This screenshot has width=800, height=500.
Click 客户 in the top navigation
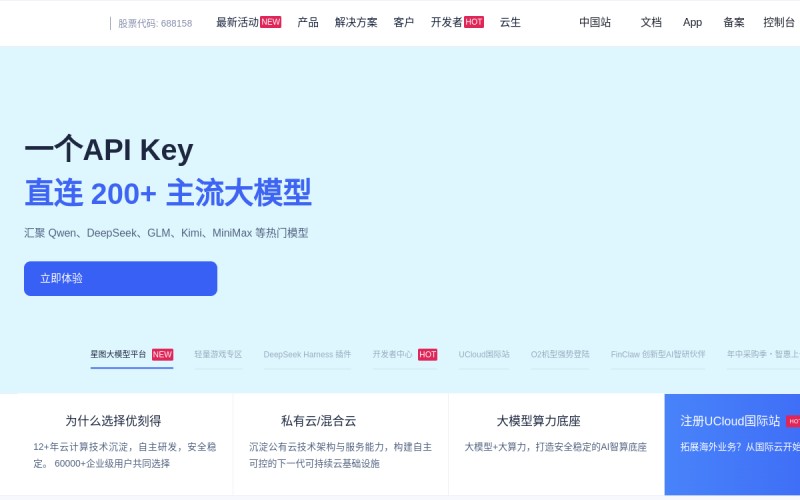coord(404,22)
